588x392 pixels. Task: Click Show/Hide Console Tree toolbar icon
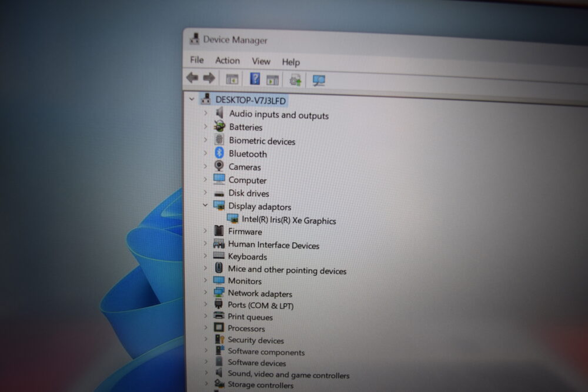coord(232,79)
